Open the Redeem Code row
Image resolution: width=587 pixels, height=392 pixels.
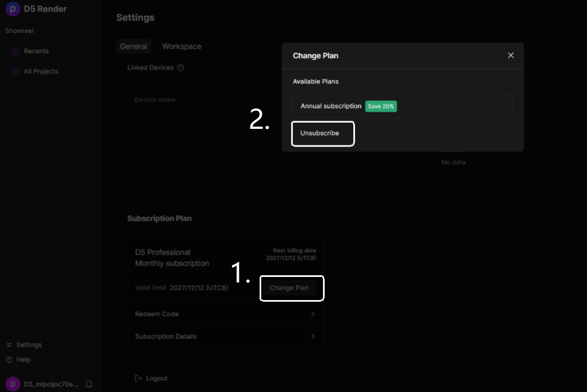(225, 314)
